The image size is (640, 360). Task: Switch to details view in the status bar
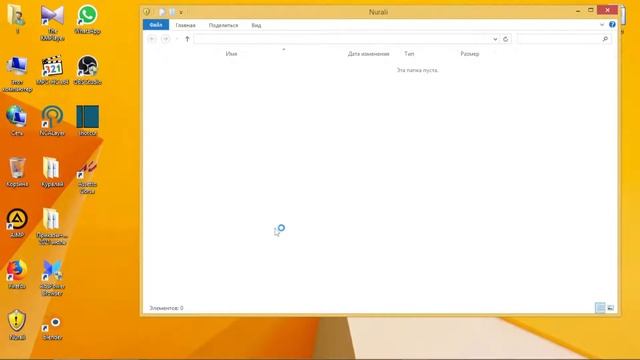pyautogui.click(x=600, y=308)
